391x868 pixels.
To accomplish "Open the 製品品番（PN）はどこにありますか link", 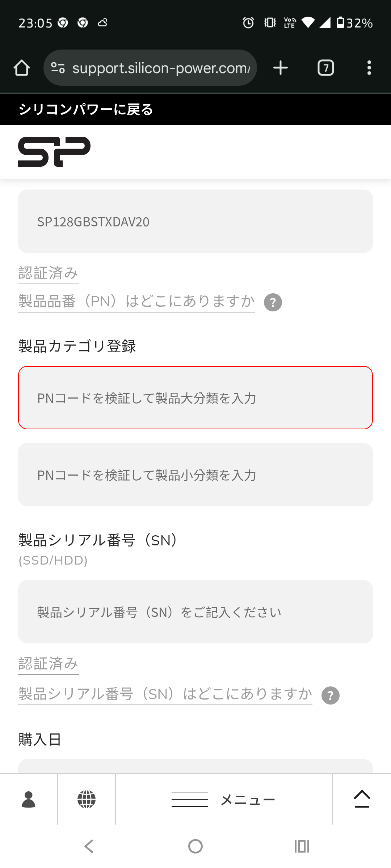I will [136, 301].
